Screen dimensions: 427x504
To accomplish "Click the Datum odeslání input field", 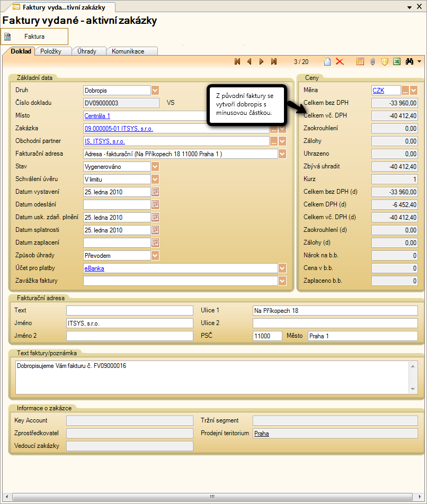I will 117,204.
